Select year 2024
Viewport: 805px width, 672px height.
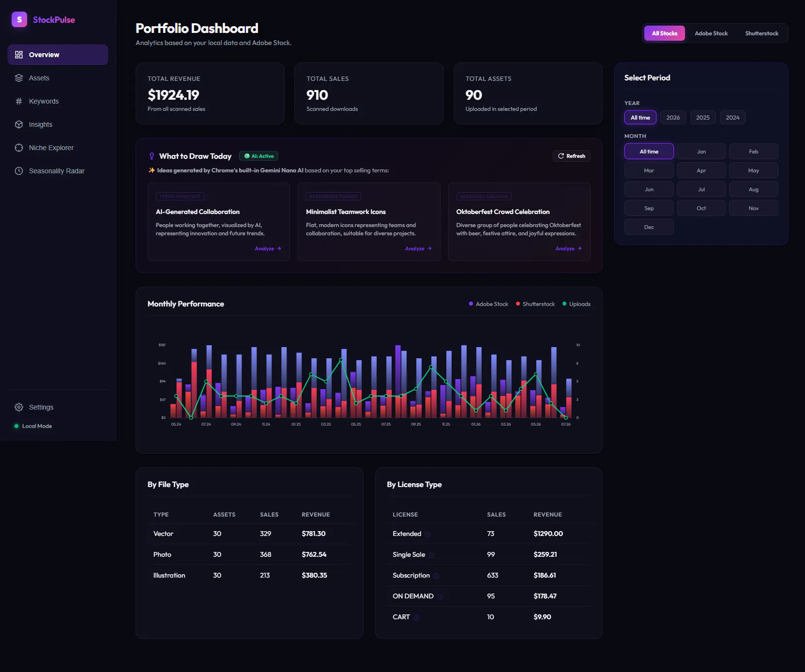732,118
